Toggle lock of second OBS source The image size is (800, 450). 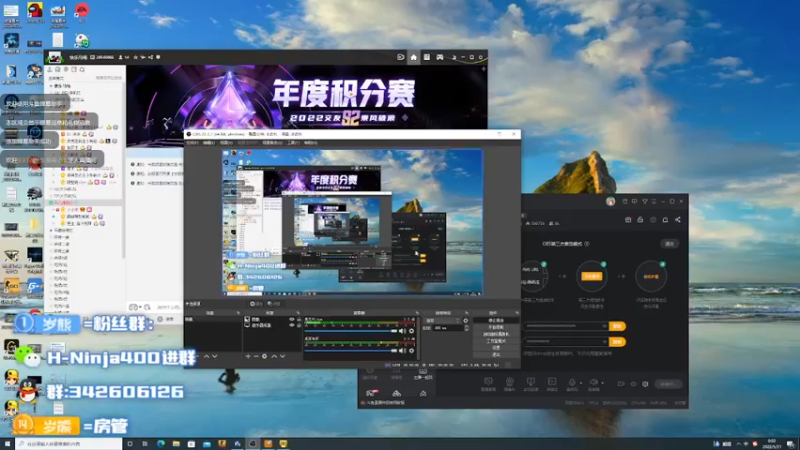coord(299,325)
